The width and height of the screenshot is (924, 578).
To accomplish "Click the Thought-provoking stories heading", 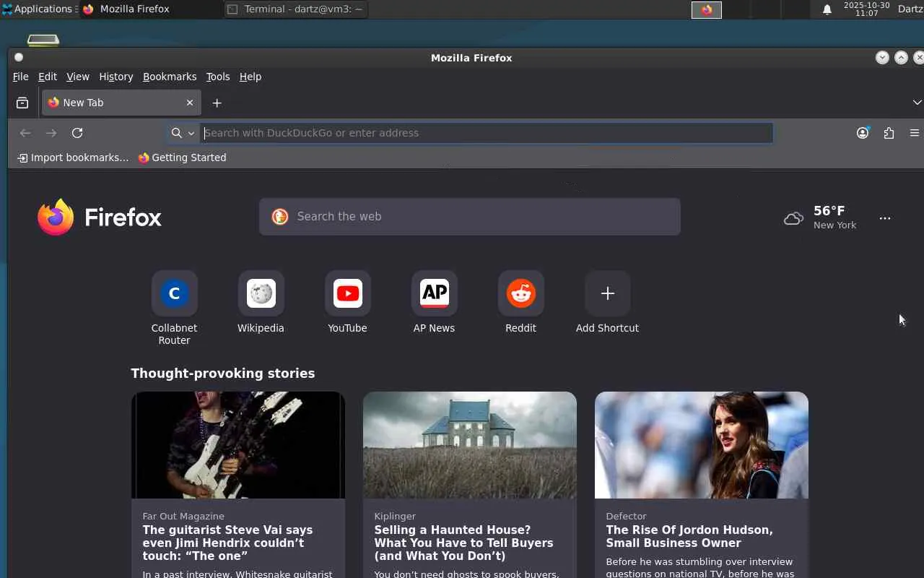I will pyautogui.click(x=223, y=374).
